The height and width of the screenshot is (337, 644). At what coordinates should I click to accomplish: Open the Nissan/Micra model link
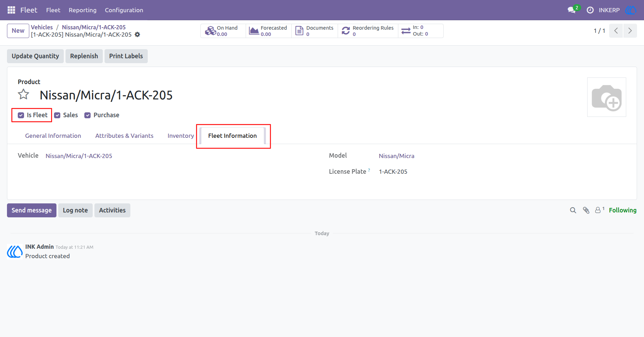click(x=397, y=156)
